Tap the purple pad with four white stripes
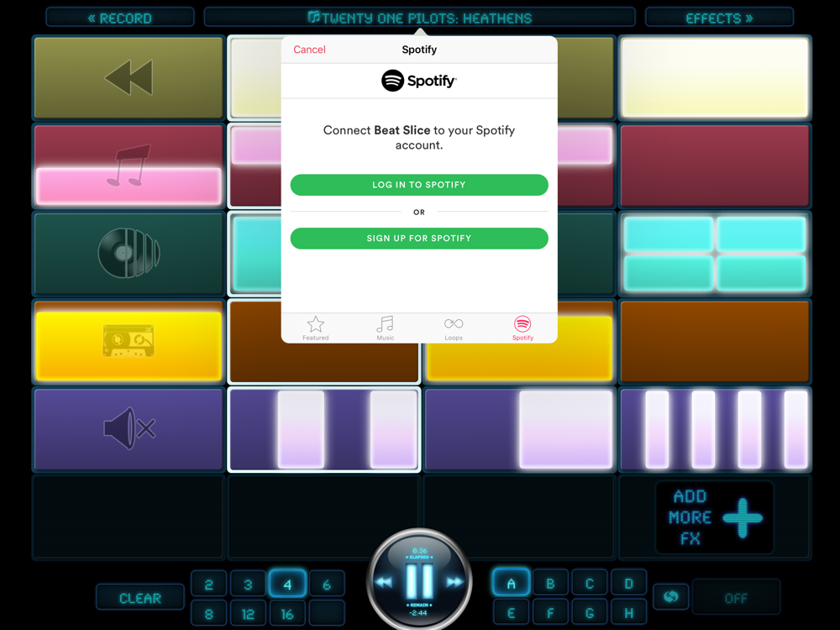This screenshot has height=630, width=840. (x=715, y=429)
